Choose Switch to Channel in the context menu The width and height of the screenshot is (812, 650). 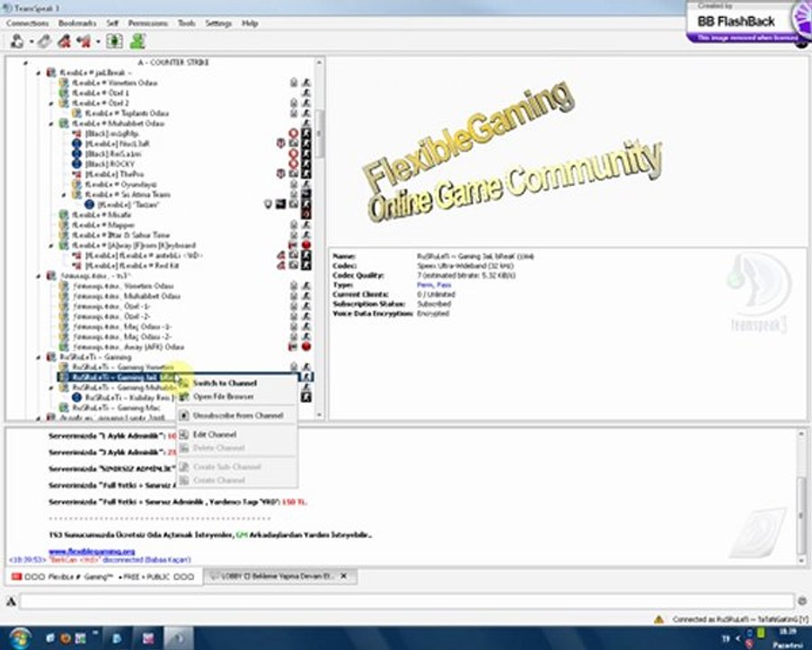[x=237, y=383]
